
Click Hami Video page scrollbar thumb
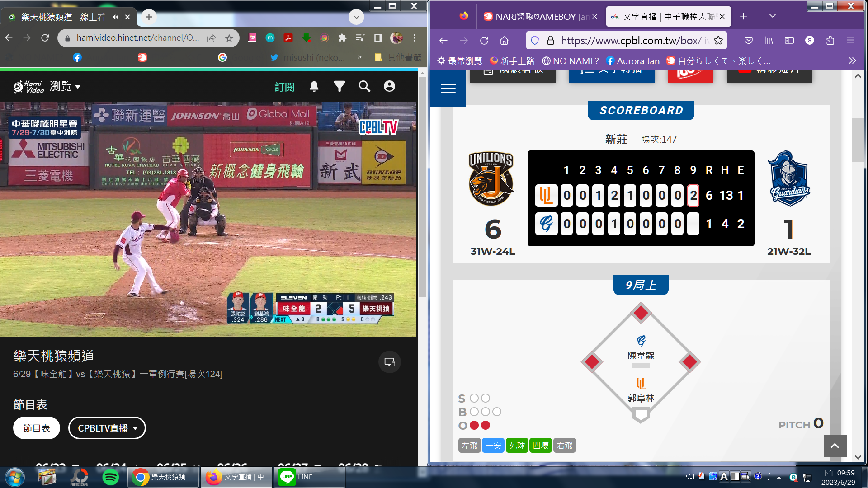click(x=422, y=187)
